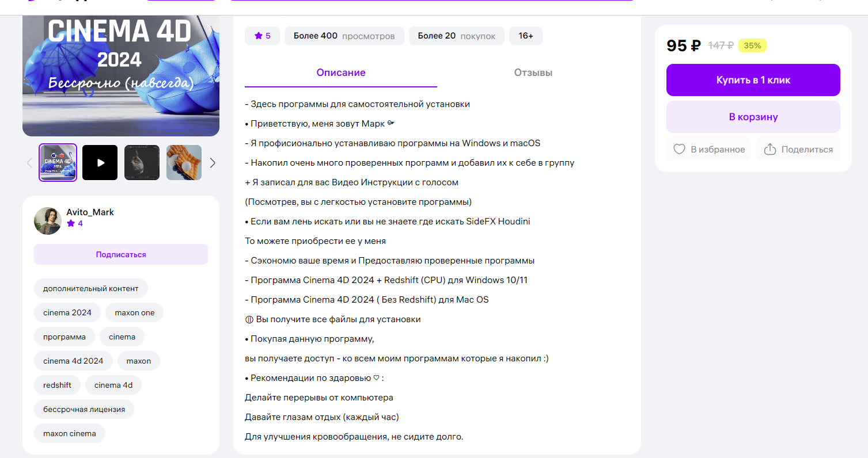Select the дополнительный контент tag
This screenshot has height=458, width=868.
click(90, 289)
